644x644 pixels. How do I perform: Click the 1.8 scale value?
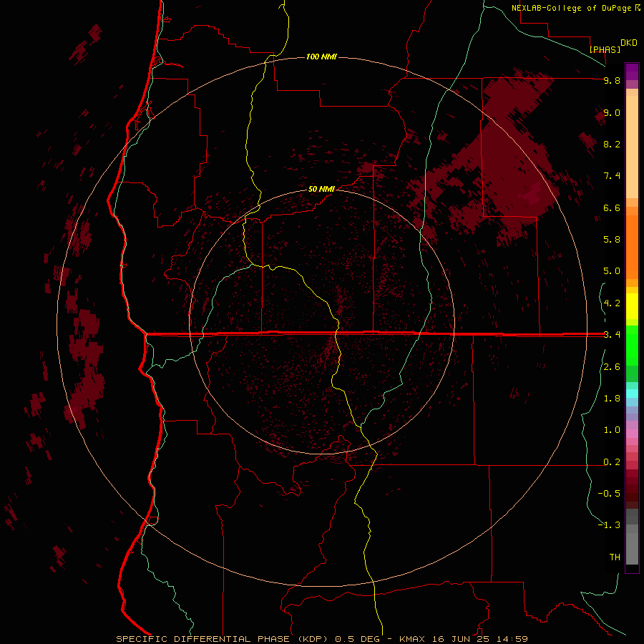[612, 399]
